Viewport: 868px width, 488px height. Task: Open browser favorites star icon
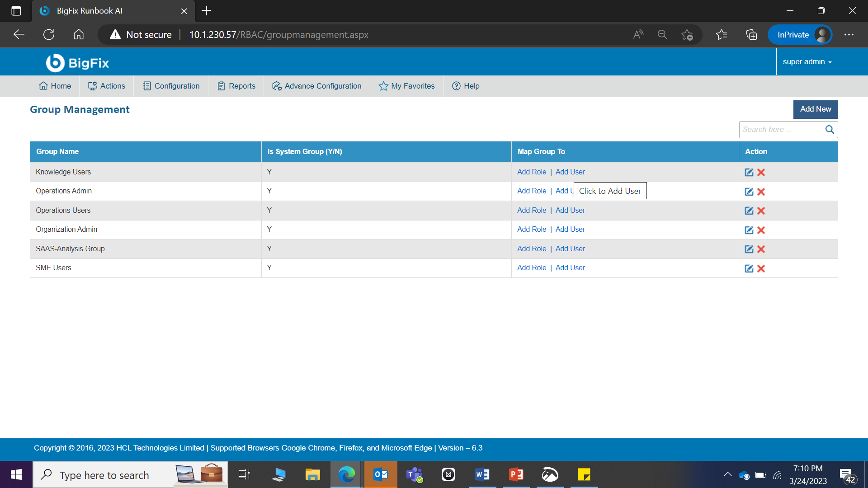tap(721, 35)
